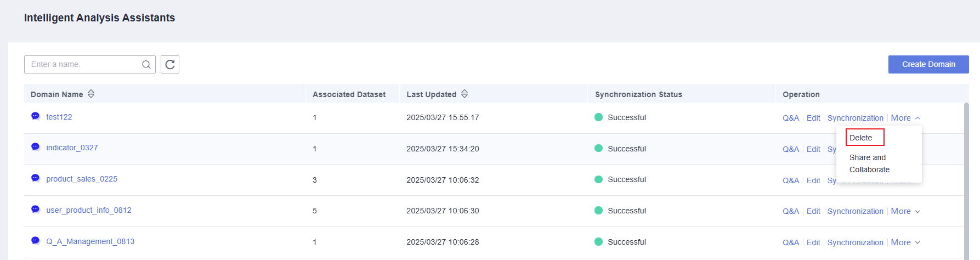Edit the test122 domain
Image resolution: width=980 pixels, height=260 pixels.
click(x=813, y=118)
